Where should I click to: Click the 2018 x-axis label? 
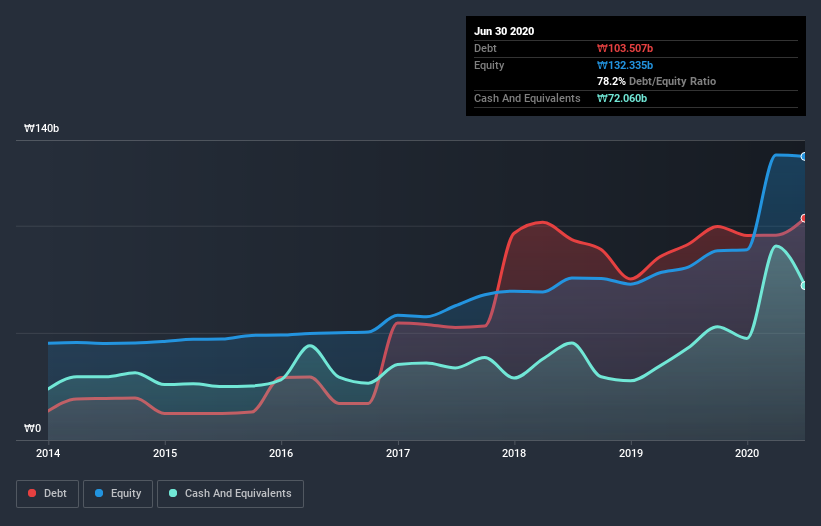pyautogui.click(x=514, y=453)
